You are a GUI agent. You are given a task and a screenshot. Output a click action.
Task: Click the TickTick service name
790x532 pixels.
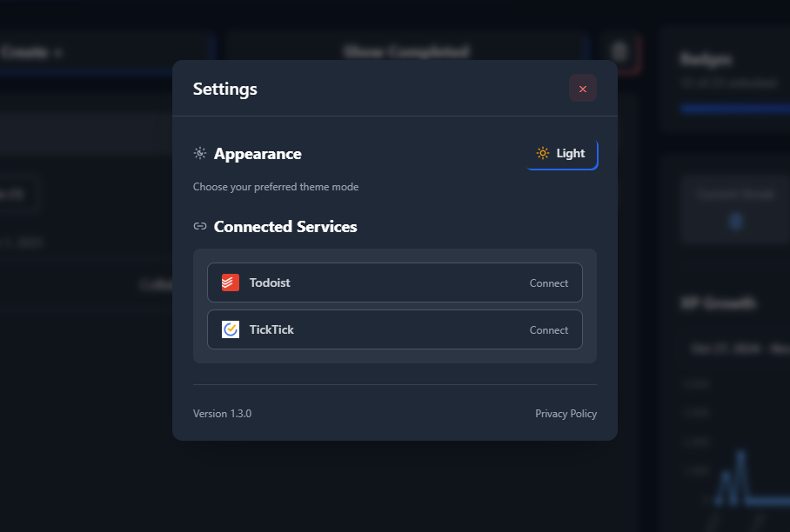(x=271, y=329)
